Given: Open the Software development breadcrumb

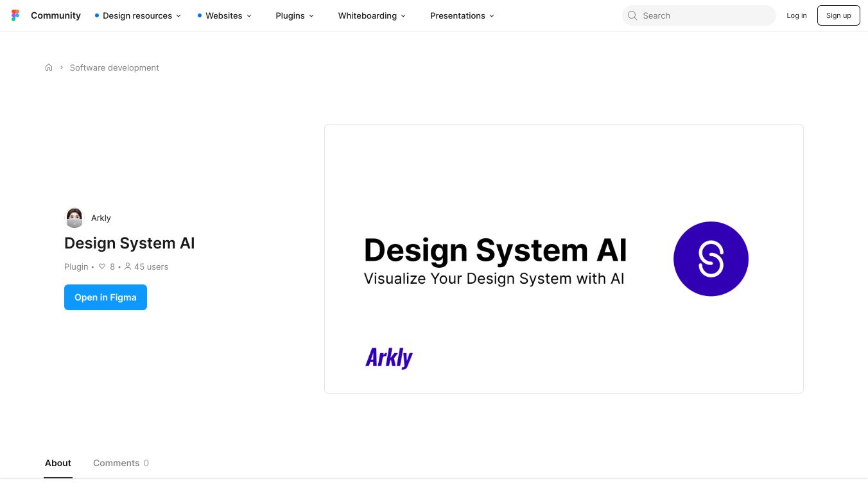Looking at the screenshot, I should [x=114, y=67].
